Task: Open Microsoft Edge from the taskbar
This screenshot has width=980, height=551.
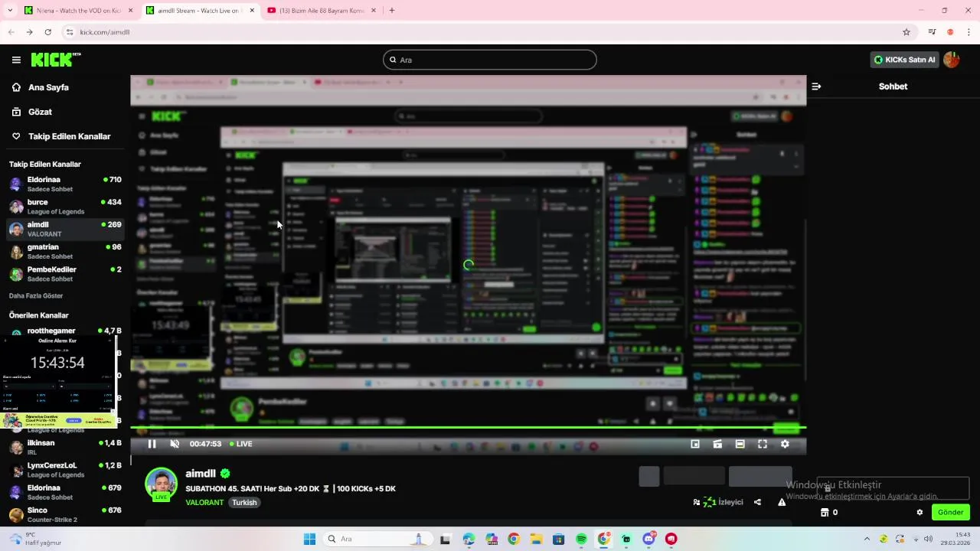Action: pyautogui.click(x=469, y=539)
